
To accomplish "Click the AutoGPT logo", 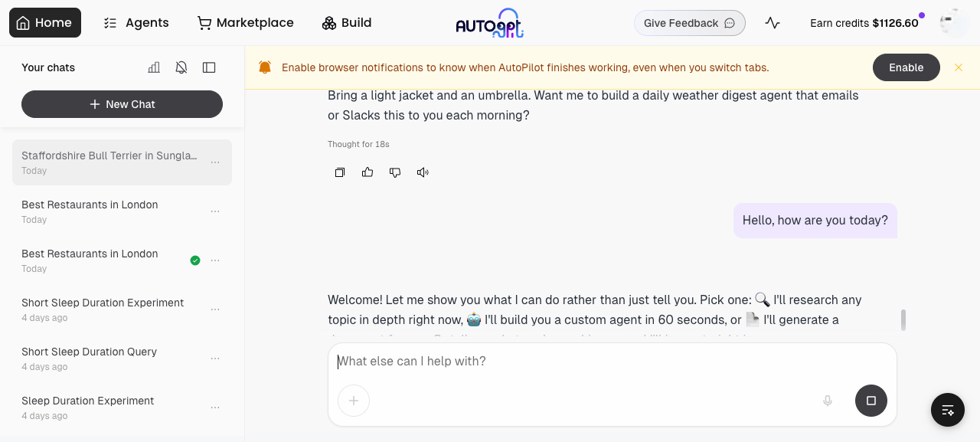I will pos(490,23).
